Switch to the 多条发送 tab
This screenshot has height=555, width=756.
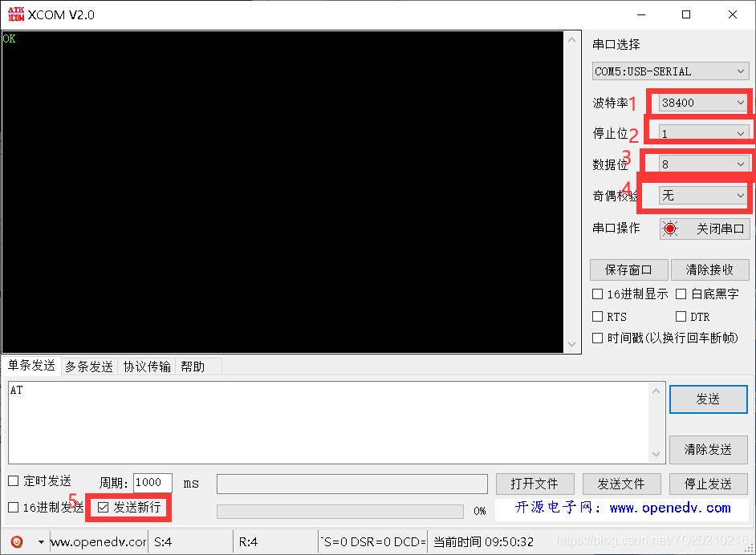(x=89, y=367)
